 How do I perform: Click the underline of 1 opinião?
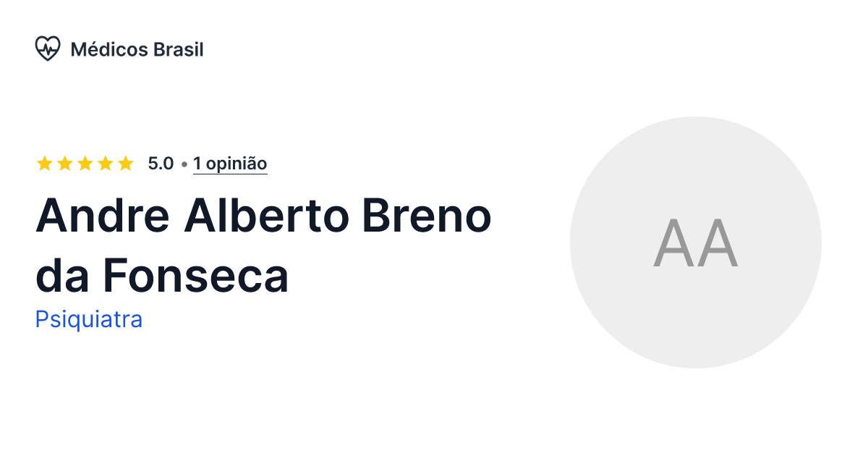tap(230, 174)
